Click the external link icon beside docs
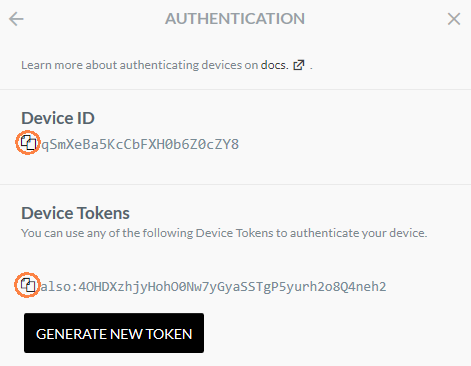Viewport: 471px width, 366px height. pyautogui.click(x=299, y=65)
